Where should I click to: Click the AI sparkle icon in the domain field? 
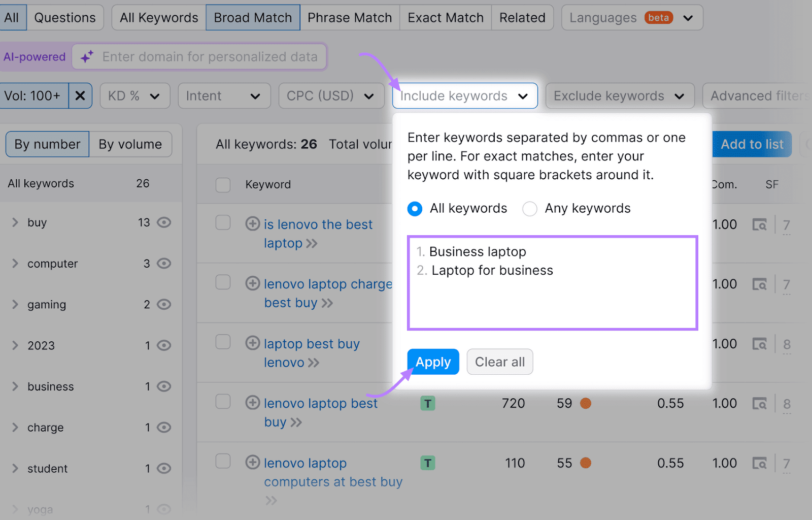click(x=86, y=56)
